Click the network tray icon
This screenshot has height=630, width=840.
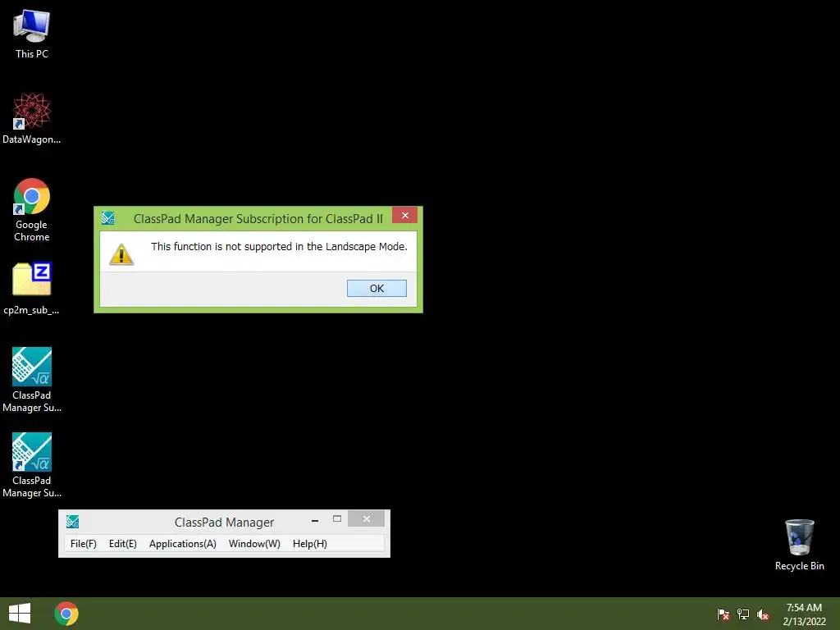[x=743, y=614]
